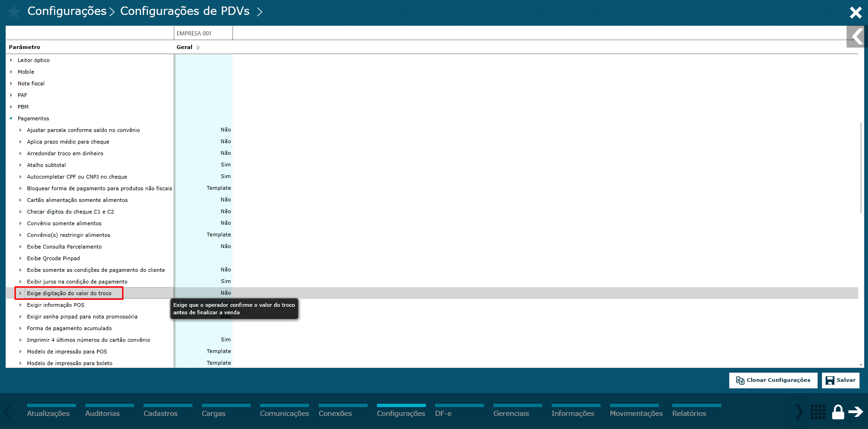Go to Configurações in the breadcrumb
The image size is (868, 429).
pos(67,11)
